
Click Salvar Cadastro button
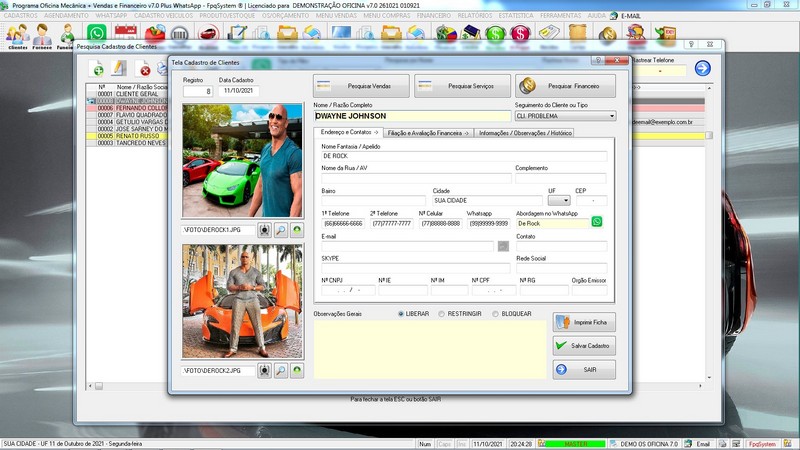(x=584, y=345)
